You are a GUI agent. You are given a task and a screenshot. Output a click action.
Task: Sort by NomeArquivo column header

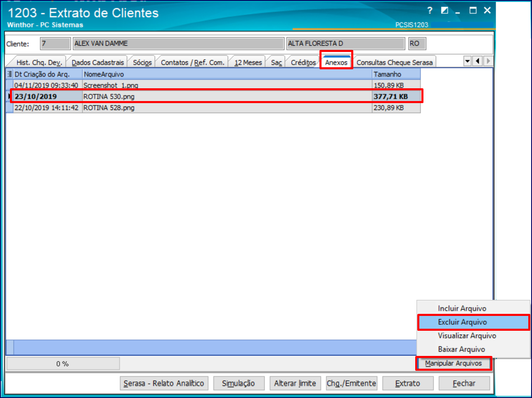[227, 74]
